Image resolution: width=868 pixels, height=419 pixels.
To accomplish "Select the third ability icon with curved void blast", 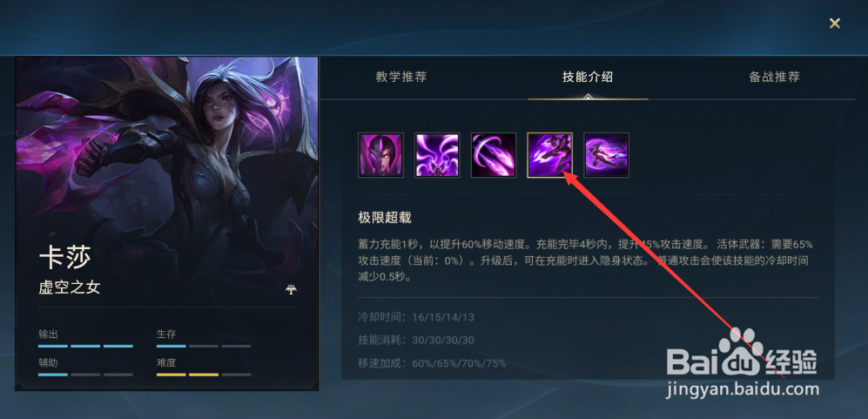I will [x=494, y=155].
